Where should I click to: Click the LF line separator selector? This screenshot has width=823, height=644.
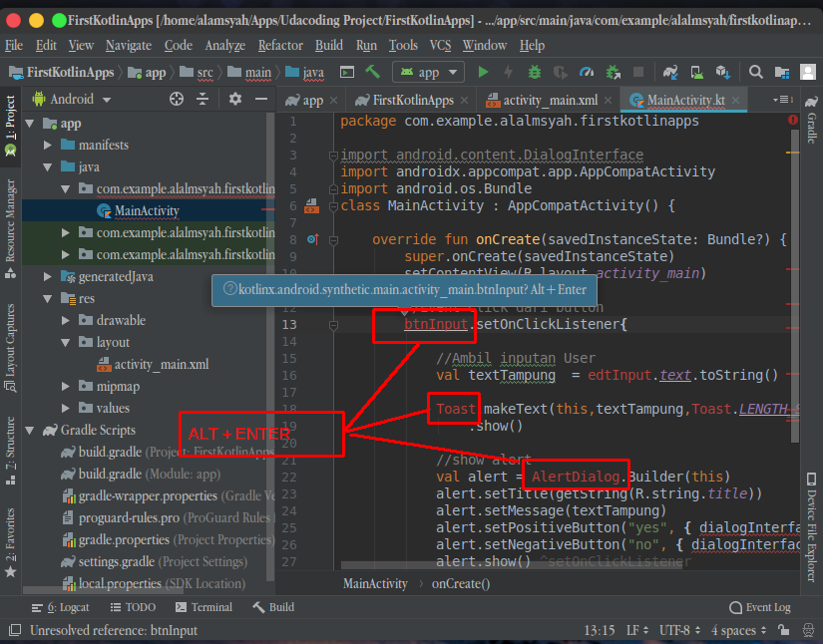pyautogui.click(x=637, y=630)
